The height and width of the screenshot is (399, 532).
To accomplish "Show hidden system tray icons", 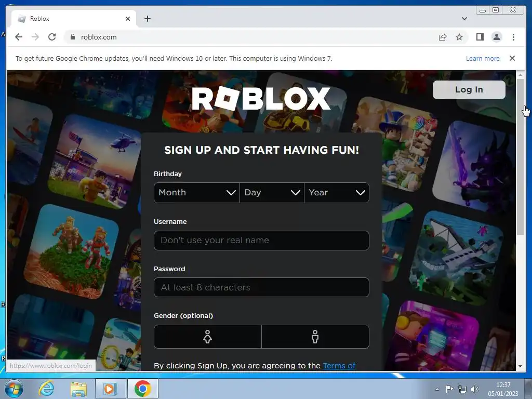I will [437, 389].
